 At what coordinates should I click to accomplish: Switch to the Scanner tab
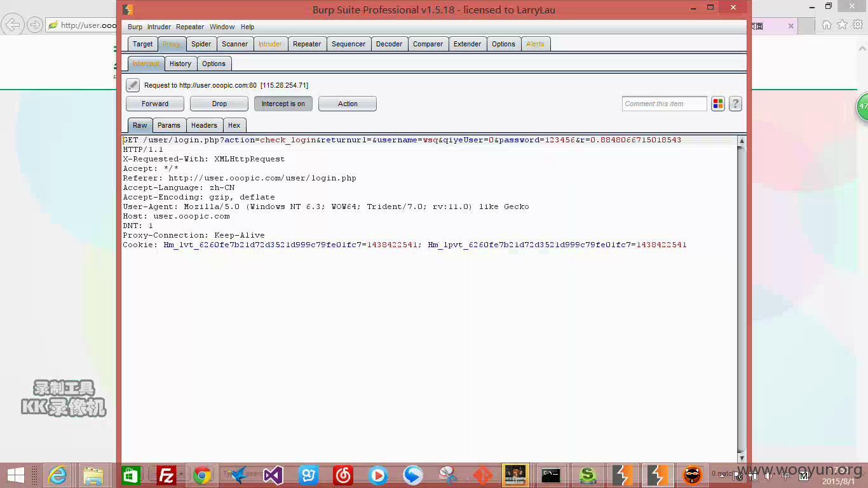[234, 44]
